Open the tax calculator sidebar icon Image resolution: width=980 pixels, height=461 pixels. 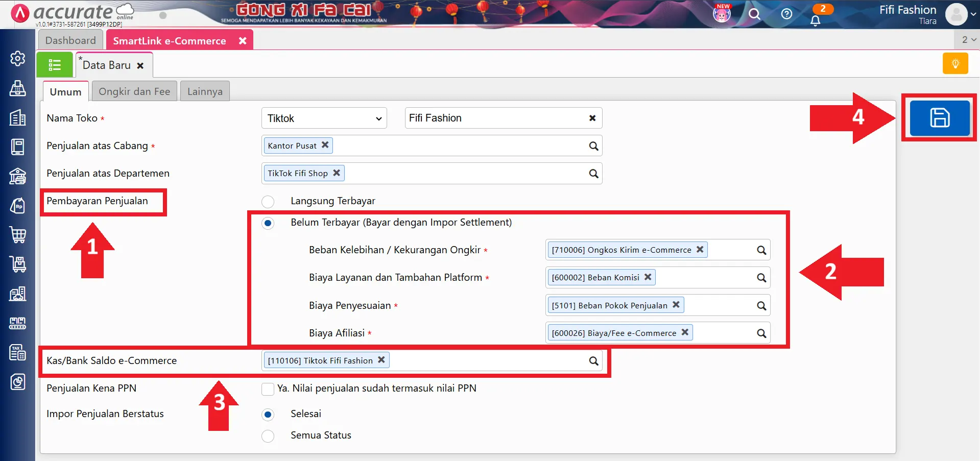coord(18,352)
